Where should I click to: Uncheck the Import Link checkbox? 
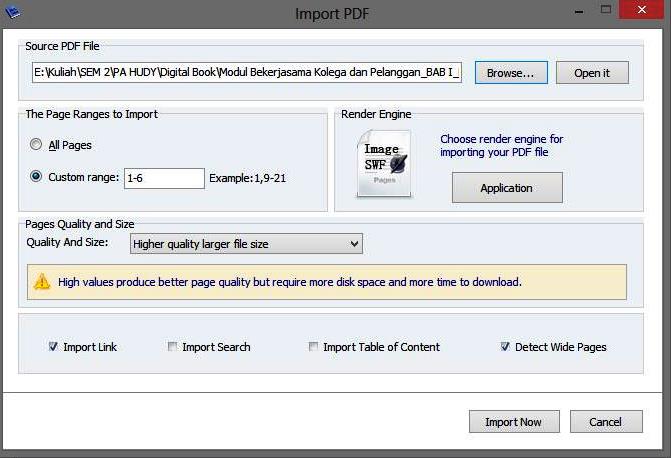click(53, 346)
